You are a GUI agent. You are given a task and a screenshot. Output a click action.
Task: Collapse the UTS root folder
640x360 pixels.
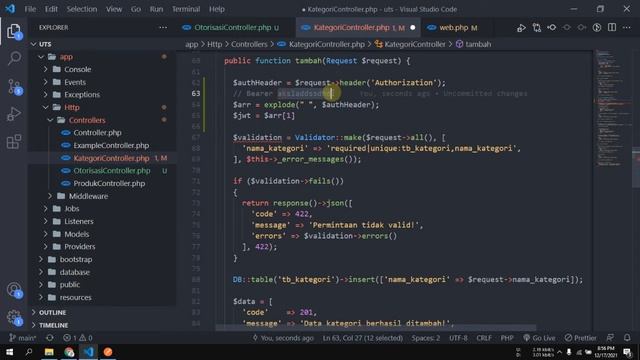pos(34,44)
